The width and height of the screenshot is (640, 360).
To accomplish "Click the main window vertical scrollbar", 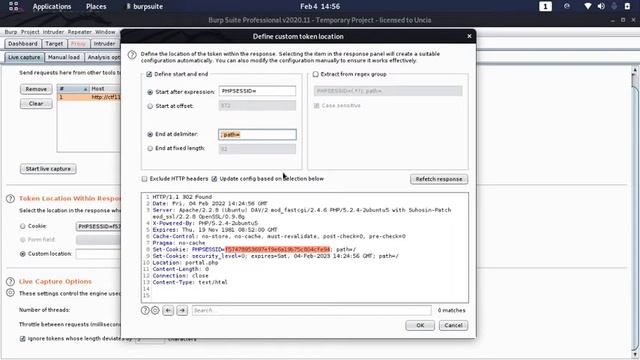I will click(635, 212).
